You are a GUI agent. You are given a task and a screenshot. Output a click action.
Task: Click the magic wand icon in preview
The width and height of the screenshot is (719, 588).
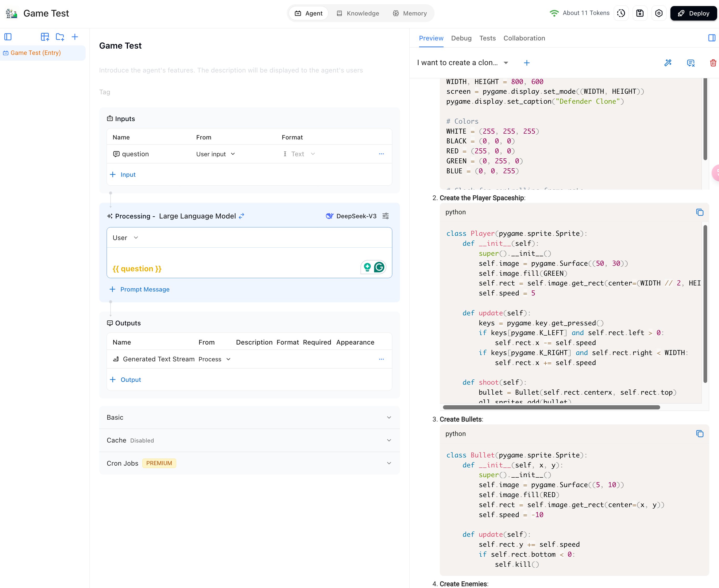tap(668, 63)
